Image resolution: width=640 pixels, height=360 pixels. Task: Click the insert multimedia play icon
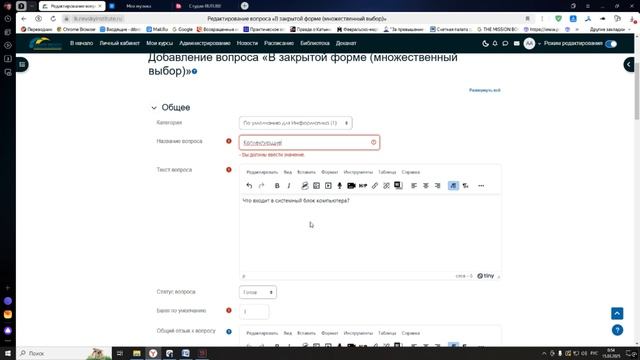point(328,186)
